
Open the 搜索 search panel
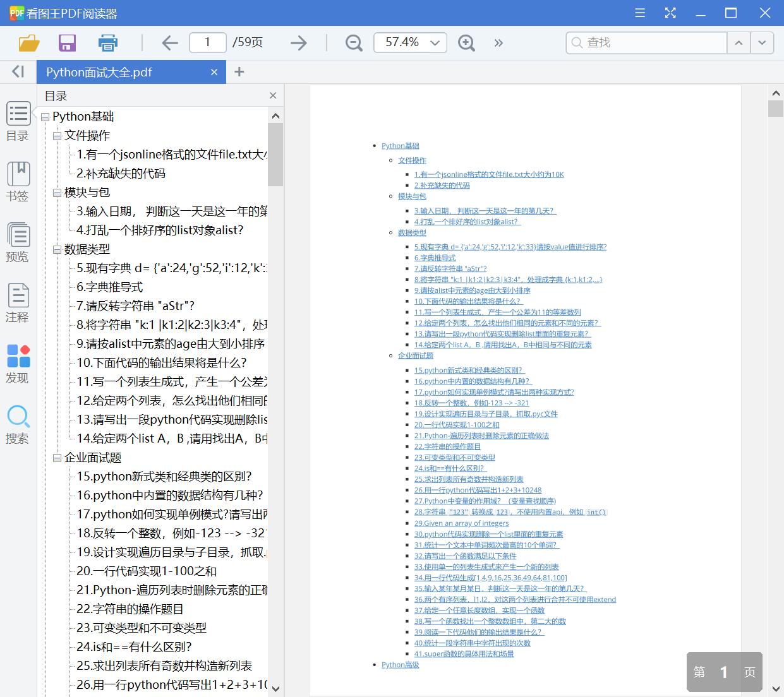(x=18, y=424)
